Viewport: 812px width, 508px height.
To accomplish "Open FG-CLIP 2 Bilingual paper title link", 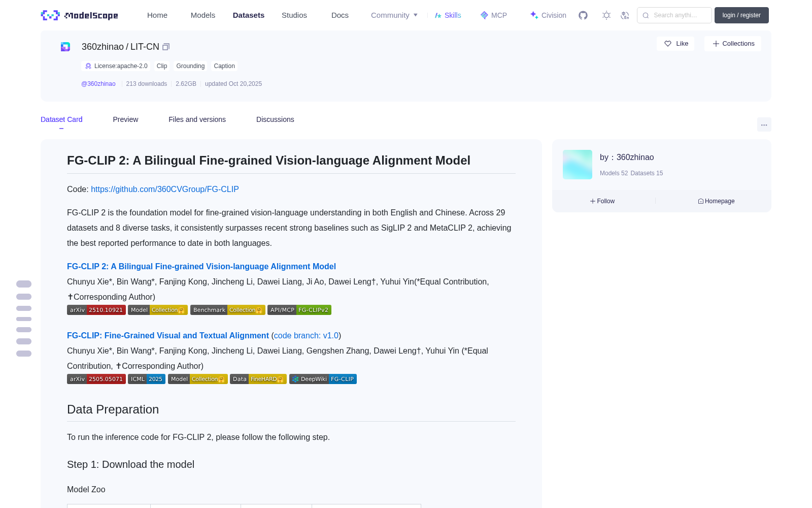I will 201,266.
